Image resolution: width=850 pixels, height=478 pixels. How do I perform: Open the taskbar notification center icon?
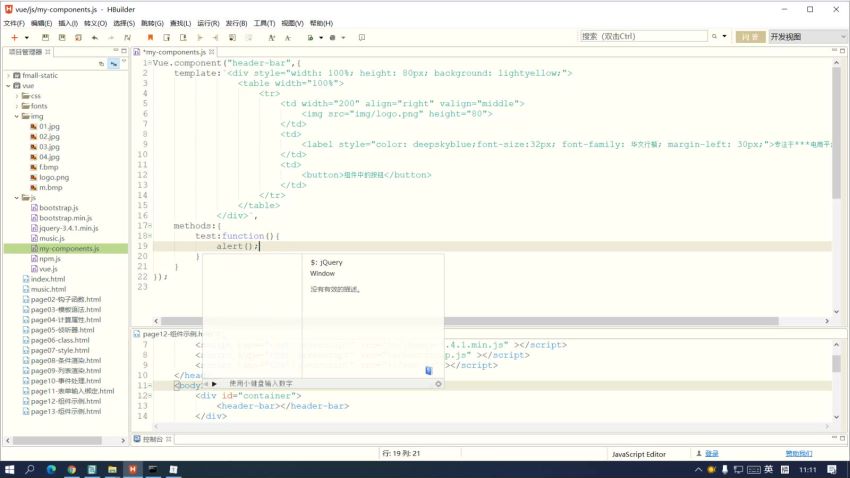(x=832, y=469)
